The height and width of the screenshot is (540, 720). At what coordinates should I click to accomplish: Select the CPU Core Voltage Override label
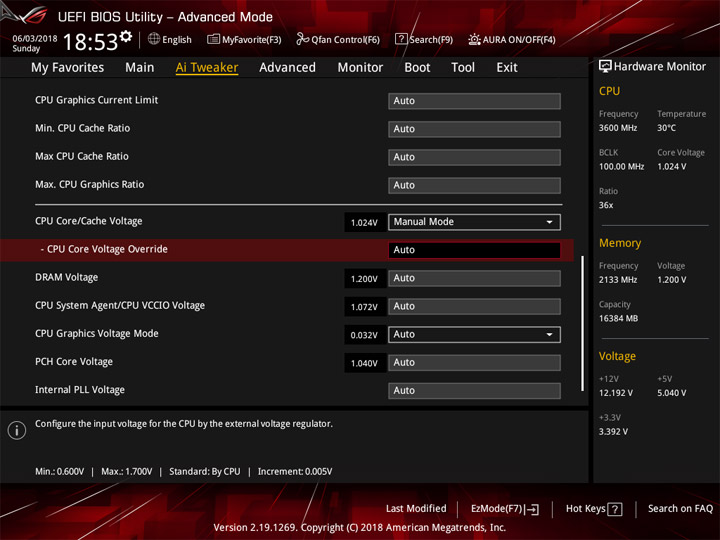104,249
